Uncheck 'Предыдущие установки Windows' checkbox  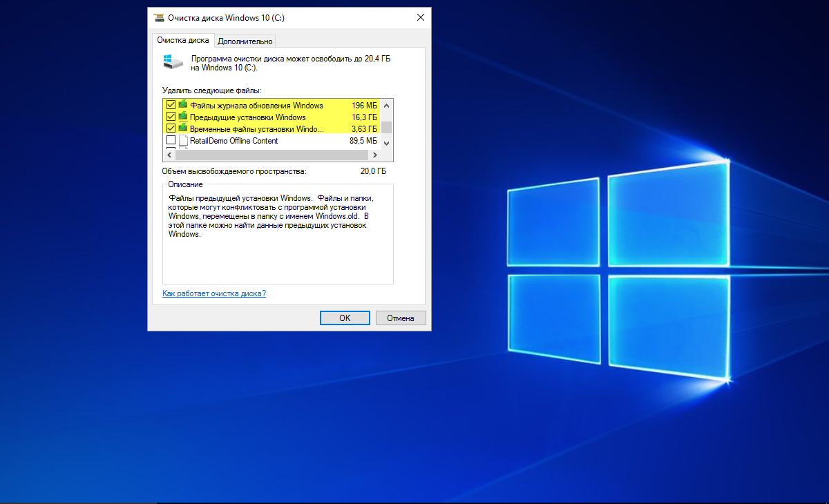pos(171,117)
